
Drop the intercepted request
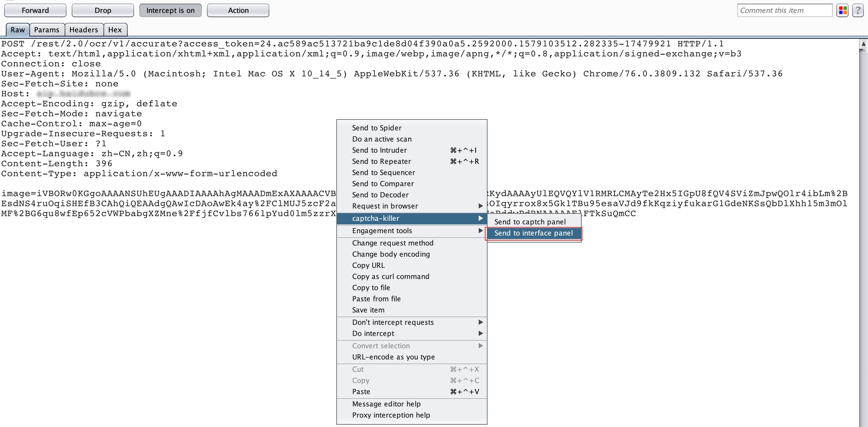102,11
